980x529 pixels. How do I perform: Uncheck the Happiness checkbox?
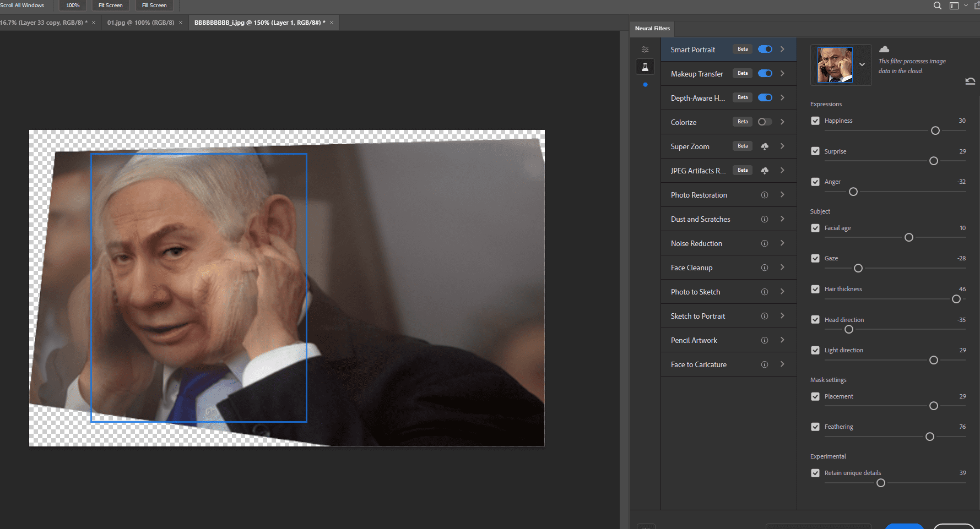815,121
